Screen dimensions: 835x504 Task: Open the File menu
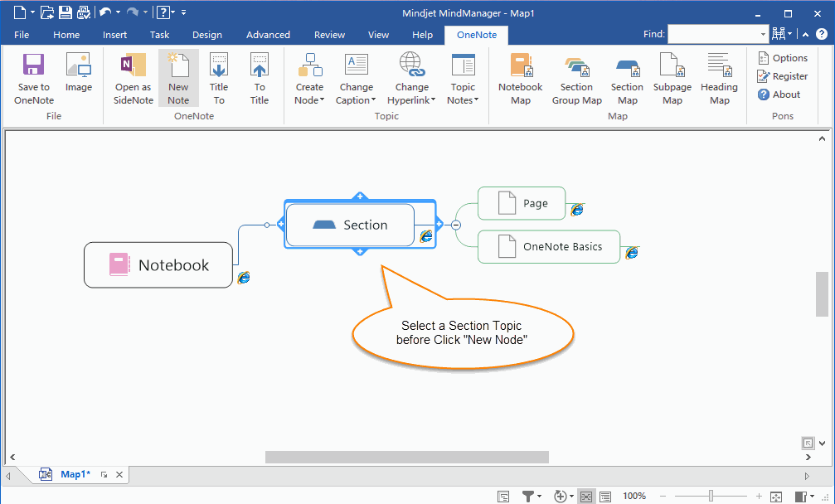pos(22,35)
